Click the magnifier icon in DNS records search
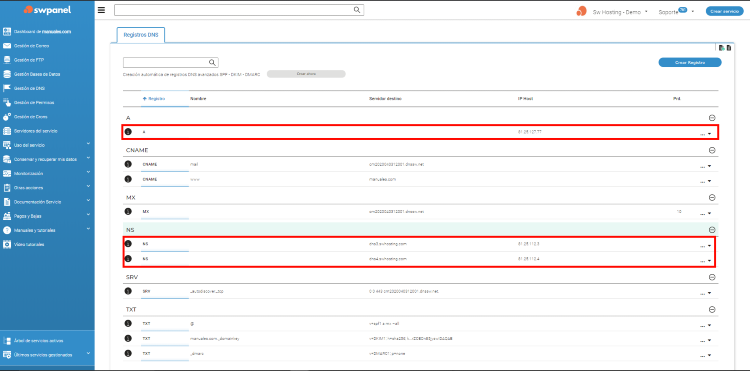 212,63
